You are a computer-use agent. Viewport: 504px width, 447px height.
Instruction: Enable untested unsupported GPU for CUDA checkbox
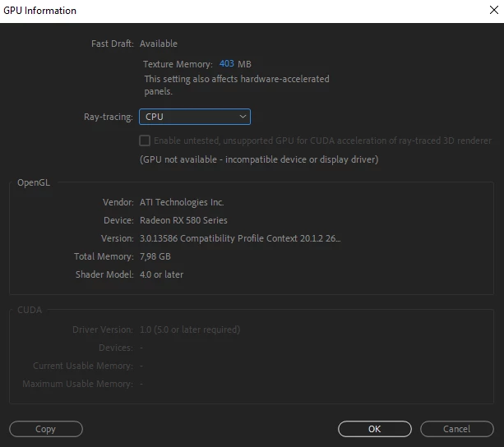[x=145, y=141]
